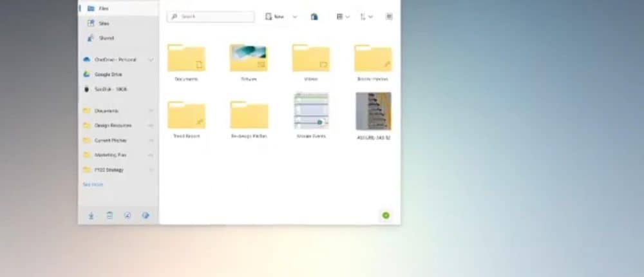Click the New button in toolbar
Viewport: 644px width, 277px height.
(x=275, y=17)
